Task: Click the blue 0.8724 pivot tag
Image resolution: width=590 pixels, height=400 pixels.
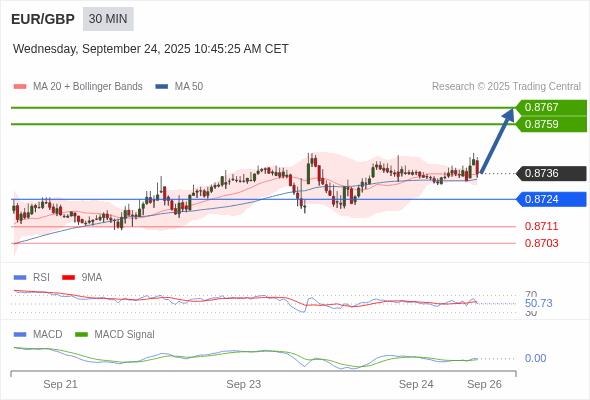Action: point(551,199)
